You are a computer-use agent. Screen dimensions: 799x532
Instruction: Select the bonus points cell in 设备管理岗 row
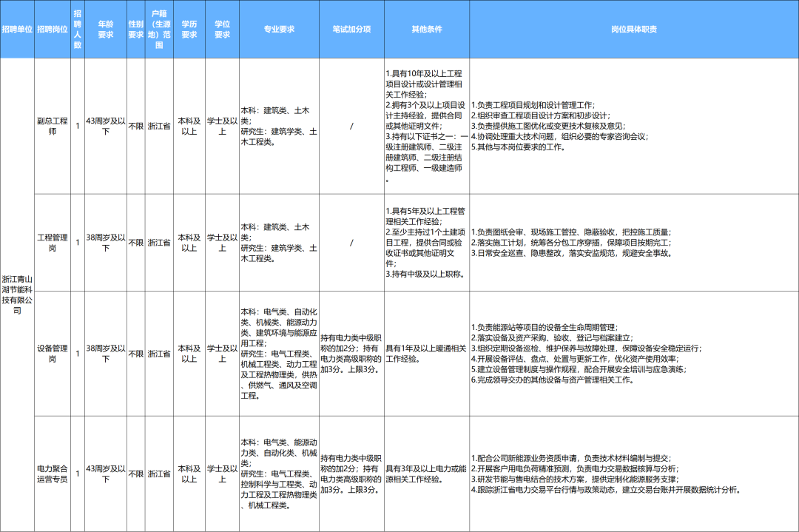coord(351,354)
